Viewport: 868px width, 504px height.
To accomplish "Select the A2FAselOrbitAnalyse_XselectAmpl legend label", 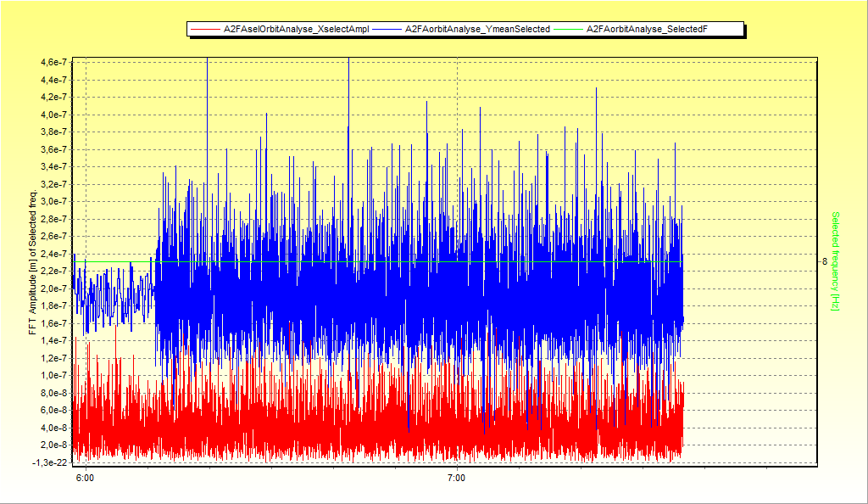I will point(296,30).
